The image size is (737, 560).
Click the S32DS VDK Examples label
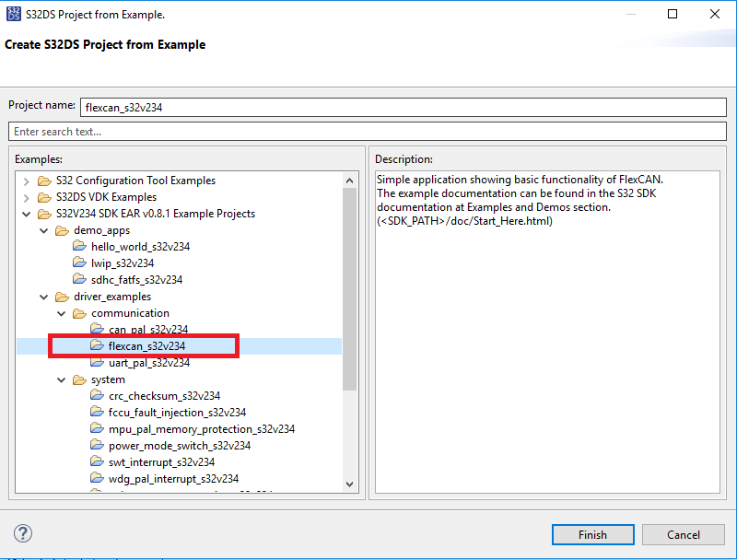pos(106,197)
